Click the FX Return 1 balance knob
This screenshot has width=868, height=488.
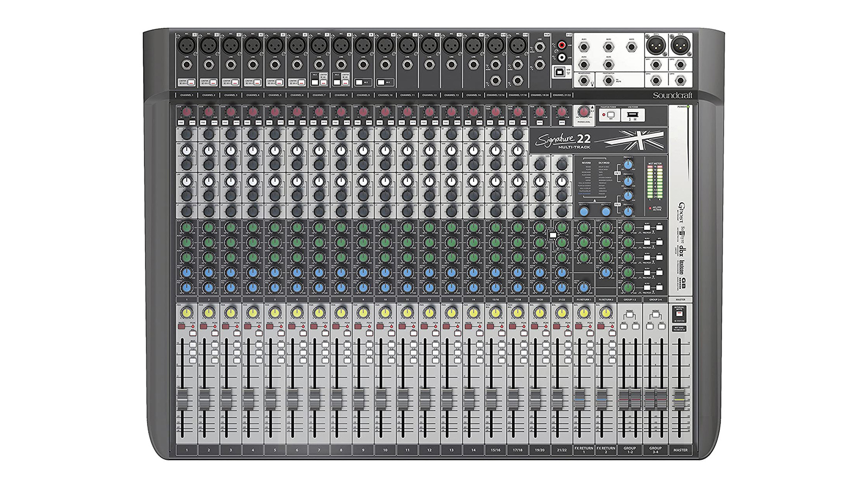(584, 313)
